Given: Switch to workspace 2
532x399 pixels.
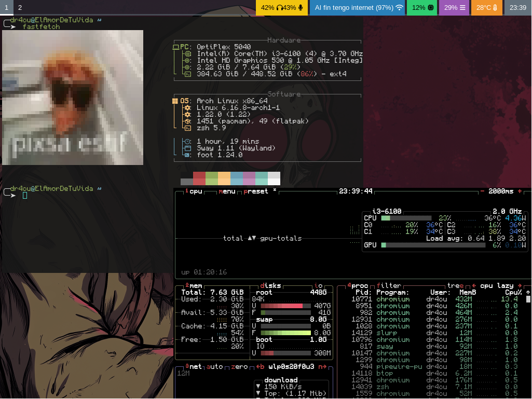Looking at the screenshot, I should pos(20,8).
